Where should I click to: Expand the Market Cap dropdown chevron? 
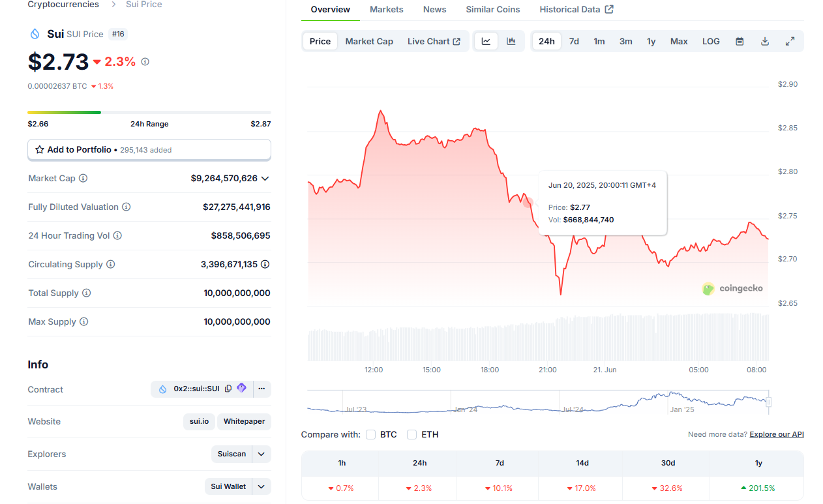[265, 178]
